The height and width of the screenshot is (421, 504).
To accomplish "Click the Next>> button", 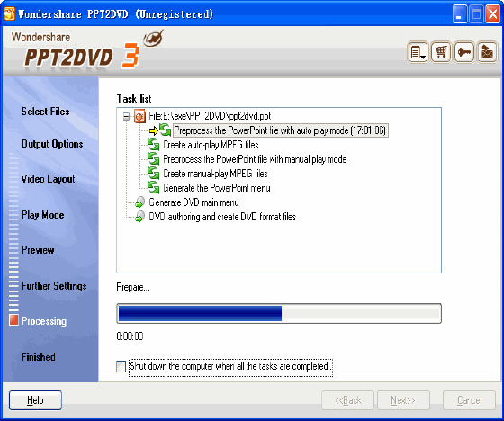I will pyautogui.click(x=403, y=400).
